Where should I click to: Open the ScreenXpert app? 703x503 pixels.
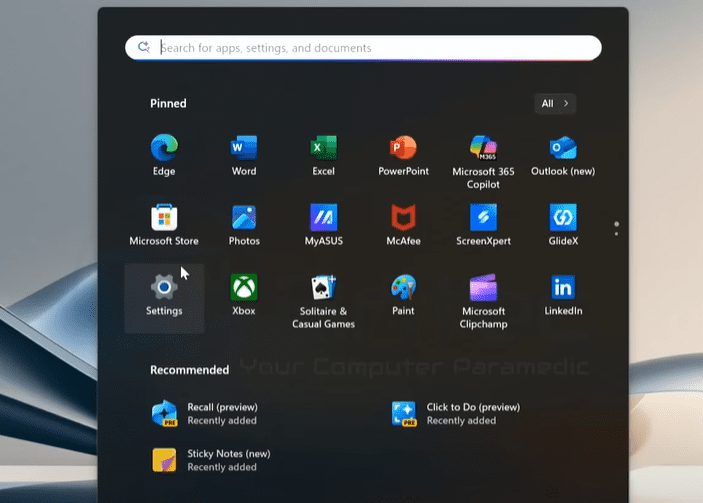[x=483, y=218]
